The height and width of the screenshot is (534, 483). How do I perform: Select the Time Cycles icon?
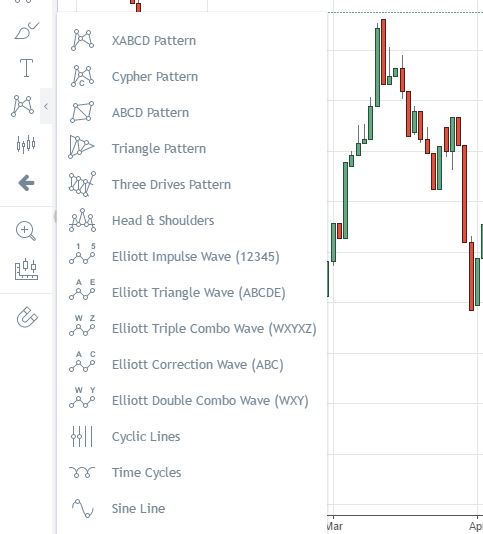click(x=82, y=472)
